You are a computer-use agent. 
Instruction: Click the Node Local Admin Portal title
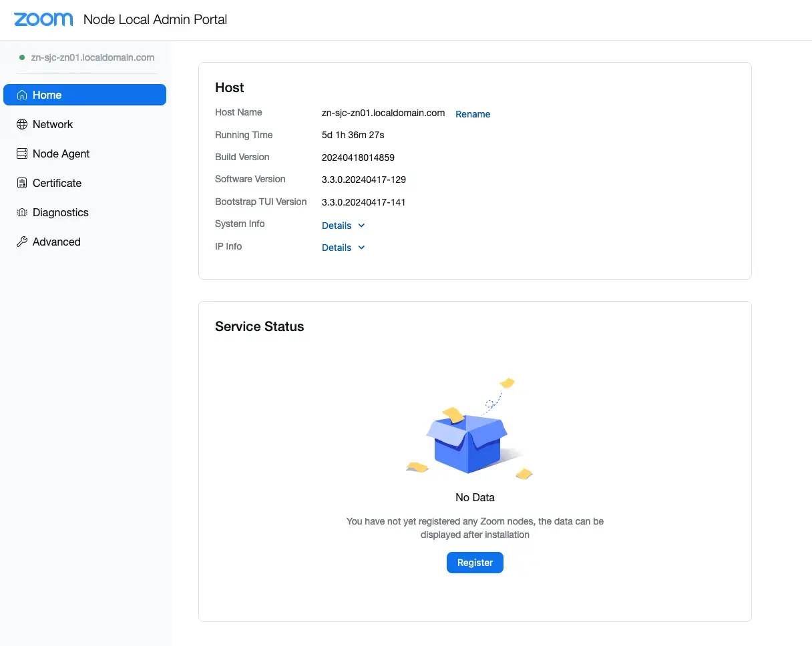click(x=155, y=19)
